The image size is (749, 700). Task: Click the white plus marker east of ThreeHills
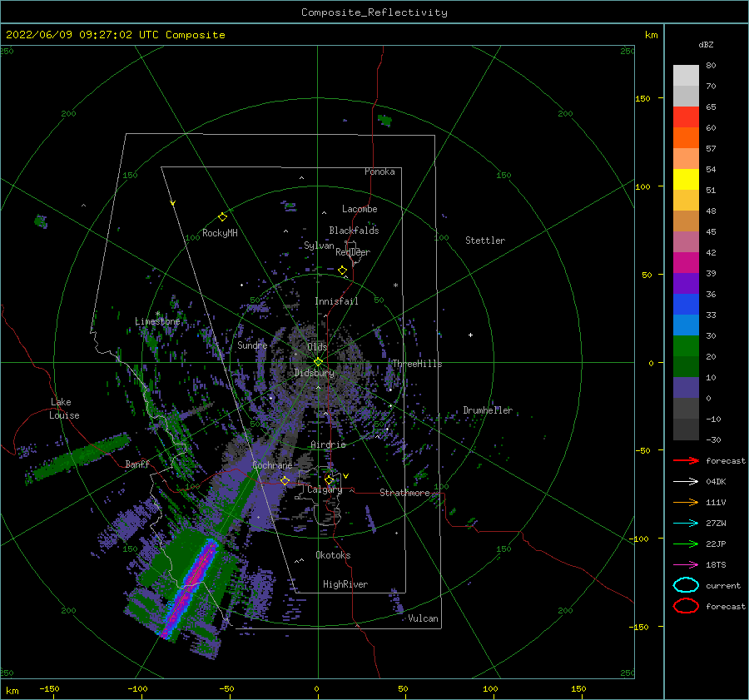pyautogui.click(x=470, y=335)
